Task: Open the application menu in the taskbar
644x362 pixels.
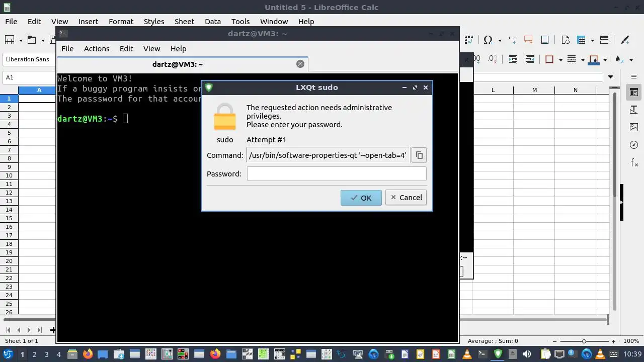Action: pyautogui.click(x=8, y=354)
